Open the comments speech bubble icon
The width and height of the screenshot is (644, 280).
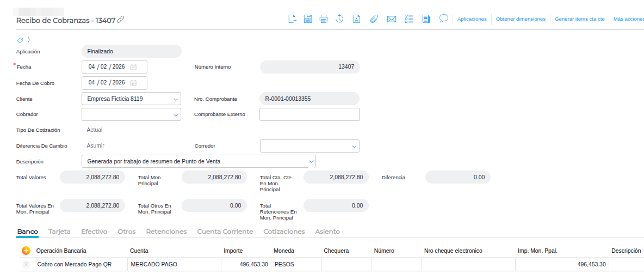tap(443, 19)
